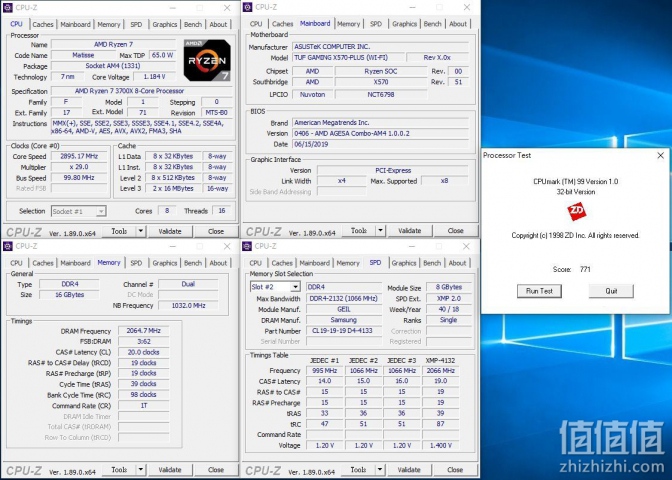The width and height of the screenshot is (672, 480).
Task: Select Mainboard tab in SPD CPU-Z window
Action: [315, 263]
